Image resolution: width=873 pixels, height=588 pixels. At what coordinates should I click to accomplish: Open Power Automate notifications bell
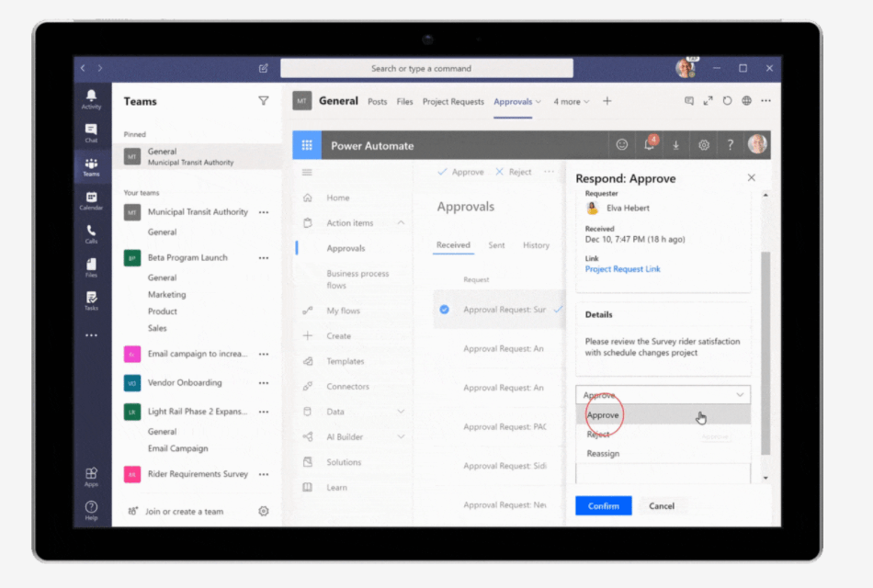[x=649, y=145]
